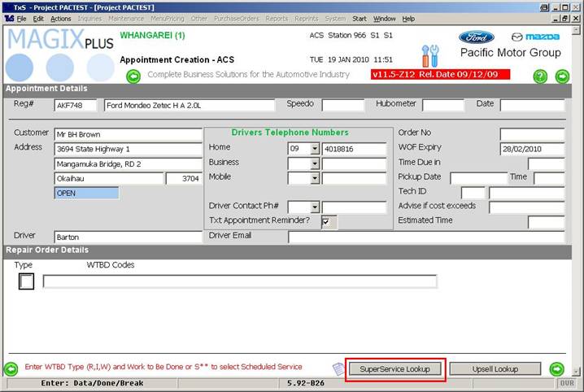Expand the Home phone area code dropdown
Image resolution: width=584 pixels, height=392 pixels.
(x=315, y=148)
